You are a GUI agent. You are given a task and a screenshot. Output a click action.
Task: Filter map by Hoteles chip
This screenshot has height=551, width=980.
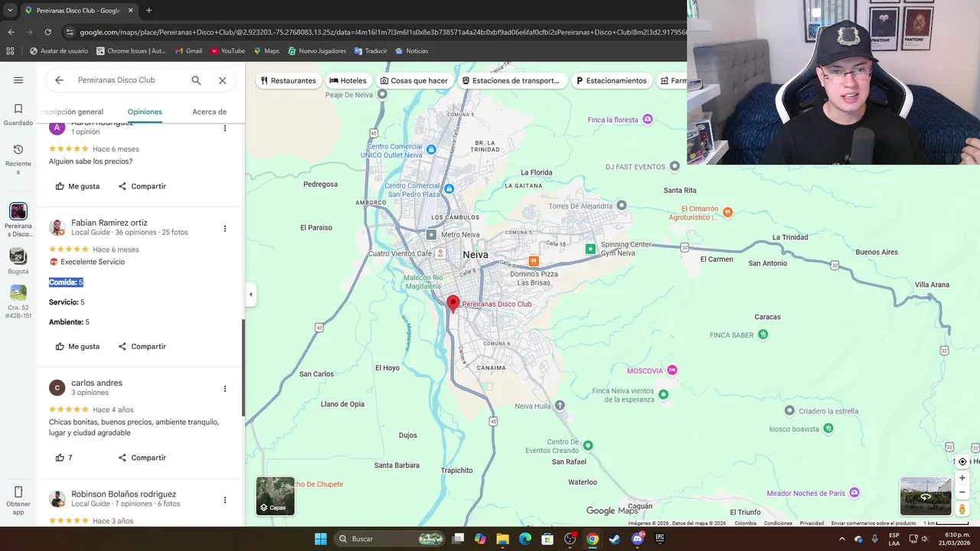click(x=348, y=80)
